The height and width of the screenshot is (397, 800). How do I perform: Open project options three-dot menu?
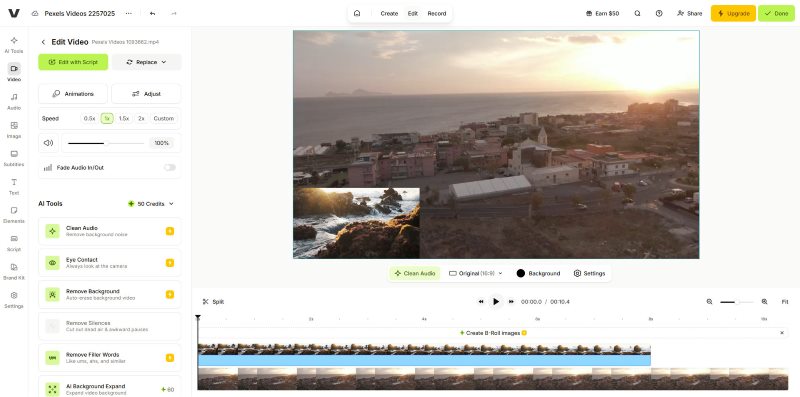point(129,13)
